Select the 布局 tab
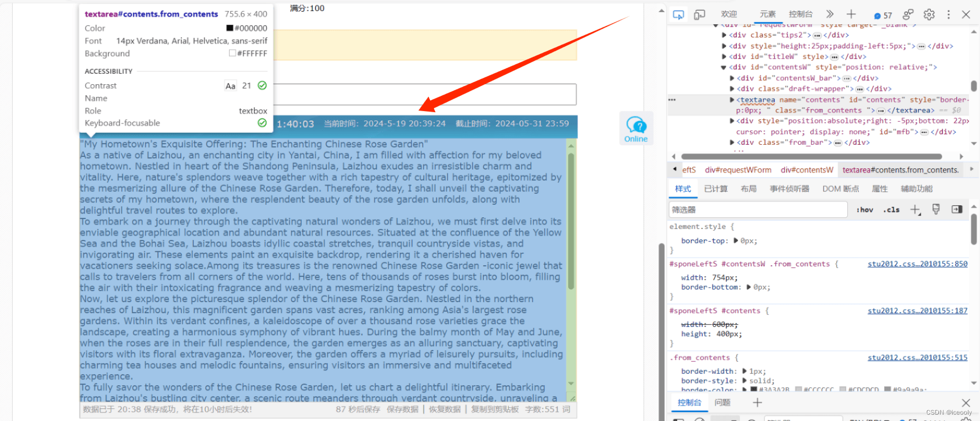980x421 pixels. [748, 189]
